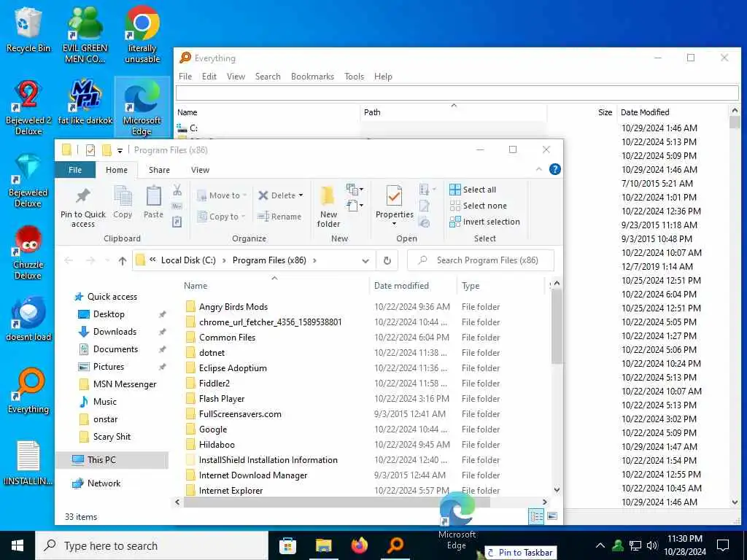The width and height of the screenshot is (747, 560).
Task: Click volume speaker icon in system tray
Action: click(652, 545)
